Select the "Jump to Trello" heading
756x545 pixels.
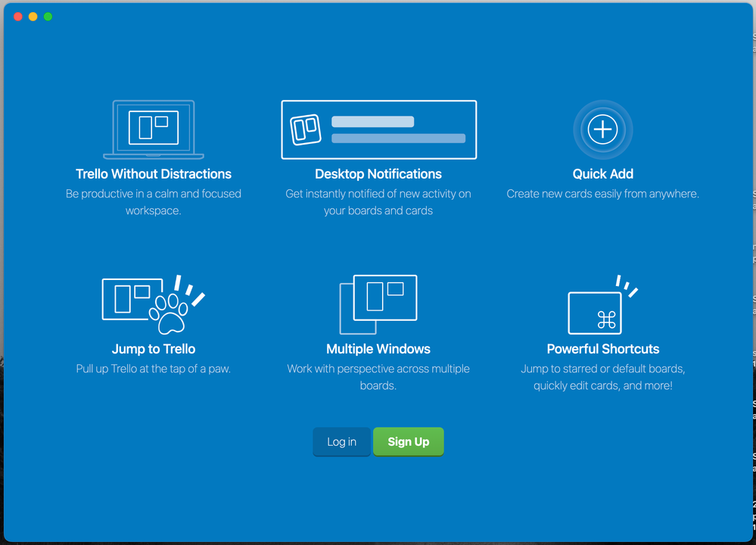(x=154, y=349)
